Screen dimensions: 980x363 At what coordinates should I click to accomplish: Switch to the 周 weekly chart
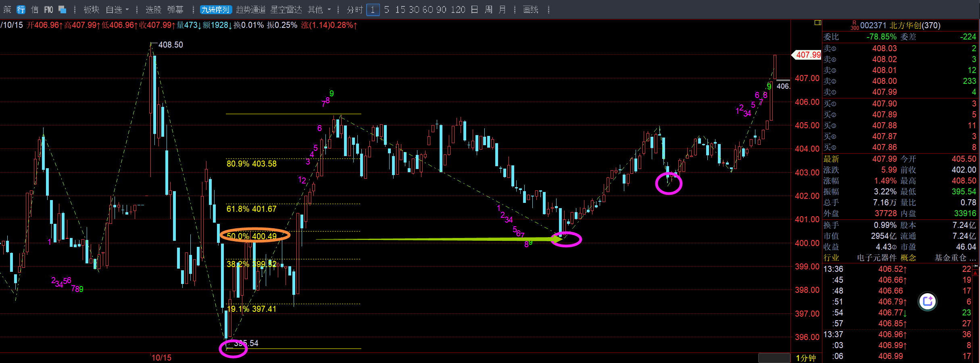(x=488, y=10)
